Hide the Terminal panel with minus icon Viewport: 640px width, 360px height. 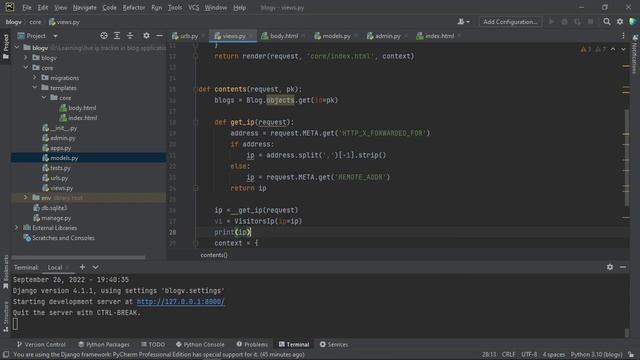pos(623,267)
